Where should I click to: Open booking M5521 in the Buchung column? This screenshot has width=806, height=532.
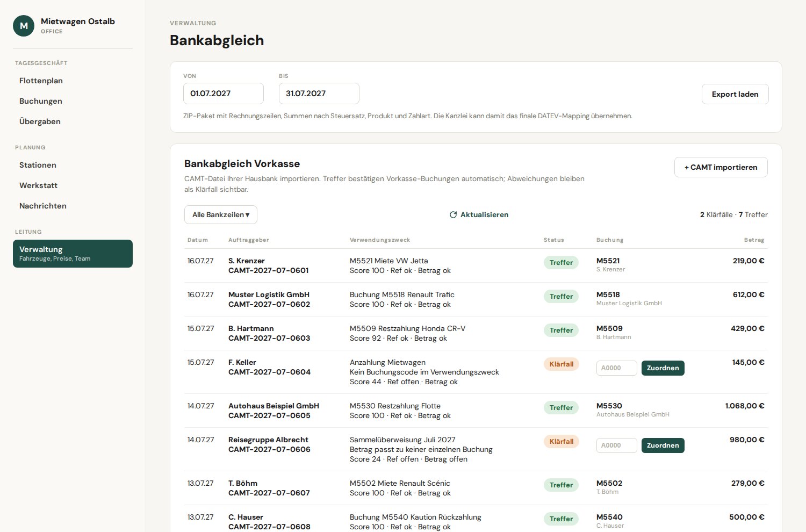(608, 261)
